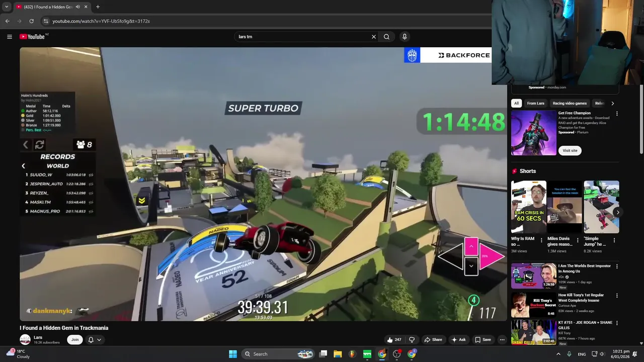The width and height of the screenshot is (644, 362).
Task: Go to the YouTube home logo
Action: [x=32, y=37]
